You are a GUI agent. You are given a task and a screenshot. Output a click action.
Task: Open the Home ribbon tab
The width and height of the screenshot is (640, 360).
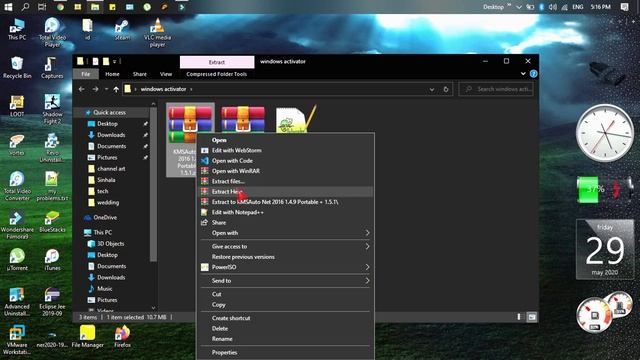click(x=112, y=74)
